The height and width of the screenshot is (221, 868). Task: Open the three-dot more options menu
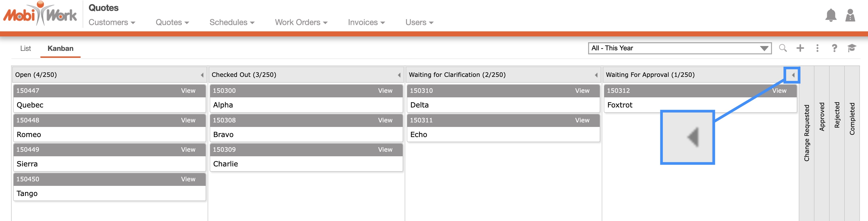[x=817, y=48]
